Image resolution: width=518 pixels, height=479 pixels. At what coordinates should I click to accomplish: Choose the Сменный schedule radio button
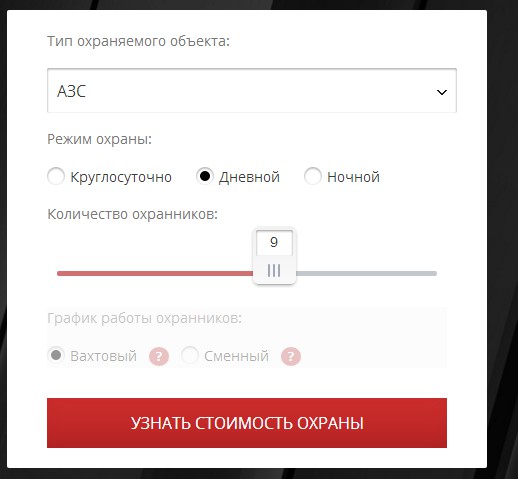pyautogui.click(x=190, y=355)
